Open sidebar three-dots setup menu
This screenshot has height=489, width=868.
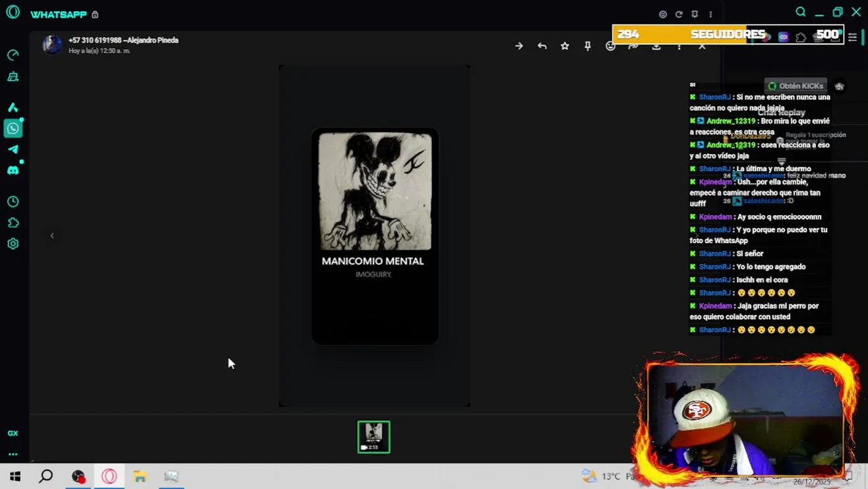point(13,454)
